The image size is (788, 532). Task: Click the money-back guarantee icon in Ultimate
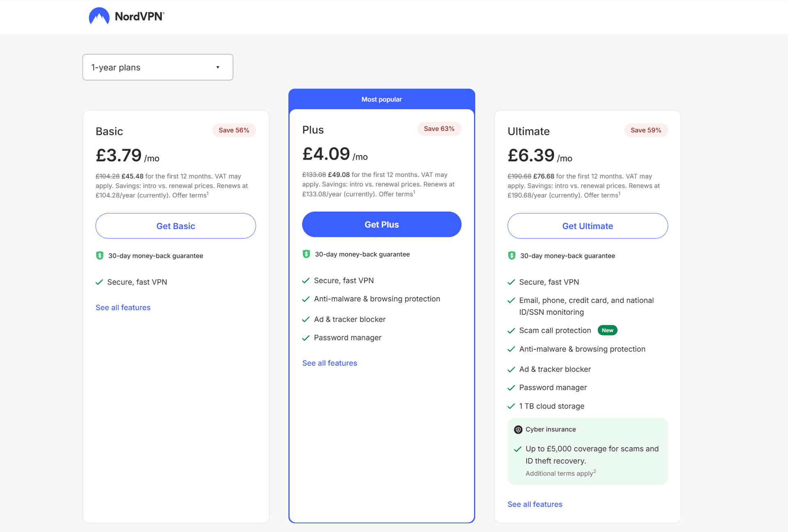coord(511,255)
